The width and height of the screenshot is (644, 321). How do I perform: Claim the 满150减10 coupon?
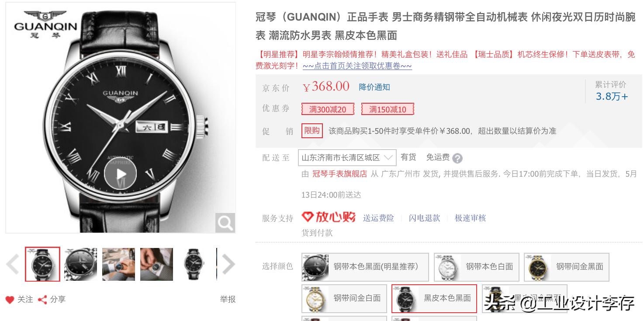388,109
